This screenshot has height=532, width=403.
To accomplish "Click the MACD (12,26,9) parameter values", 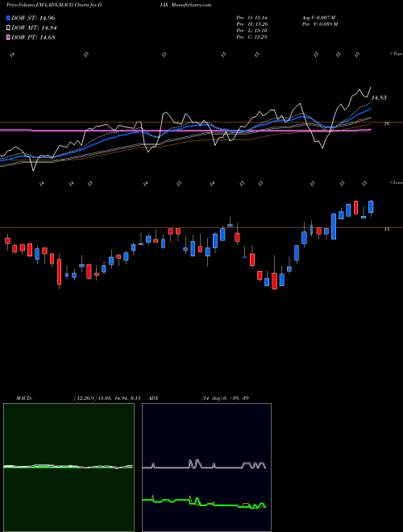I will 107,398.
